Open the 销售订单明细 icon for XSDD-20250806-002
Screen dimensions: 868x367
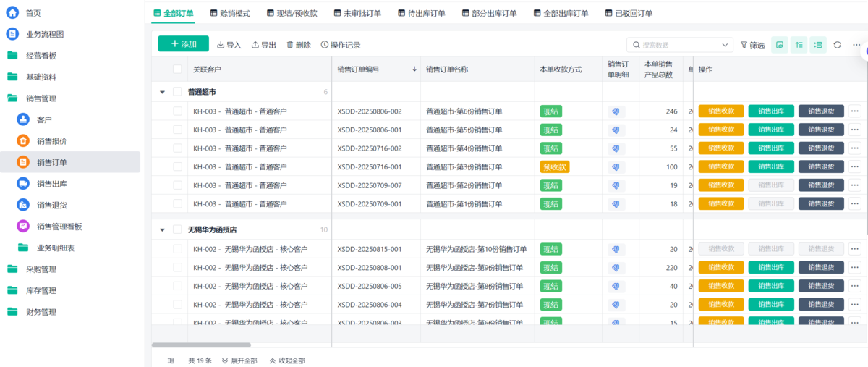(x=616, y=111)
